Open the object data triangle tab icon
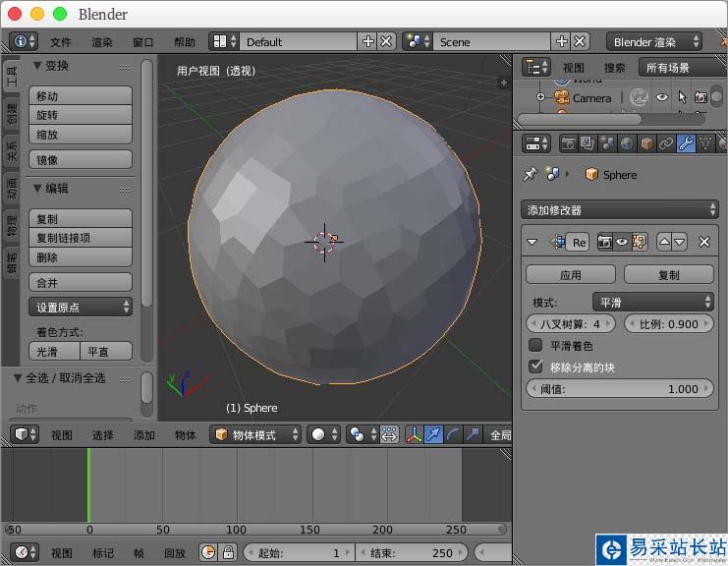 click(705, 143)
